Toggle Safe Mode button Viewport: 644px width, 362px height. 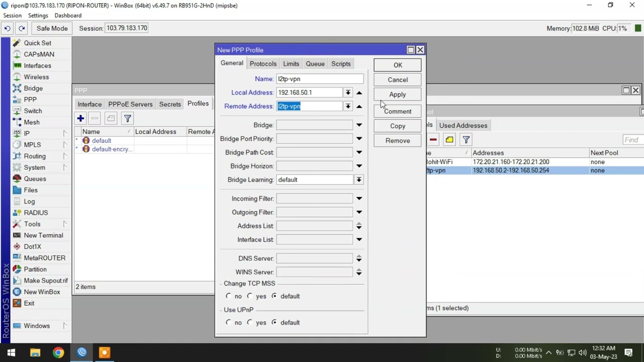coord(52,28)
